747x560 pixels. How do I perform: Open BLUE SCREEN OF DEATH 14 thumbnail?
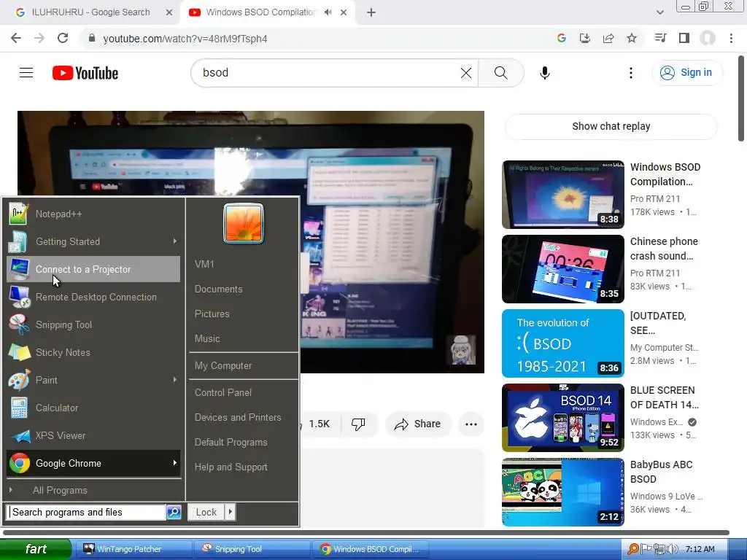[x=562, y=418]
